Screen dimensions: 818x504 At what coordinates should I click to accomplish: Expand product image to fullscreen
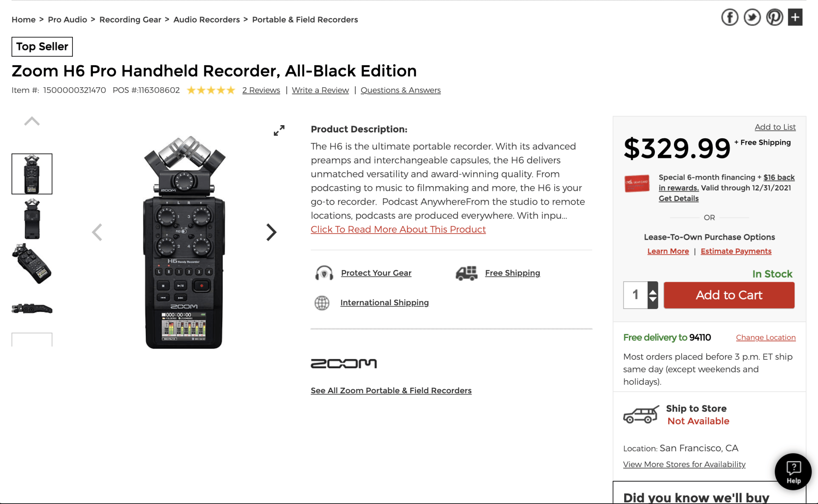[279, 130]
